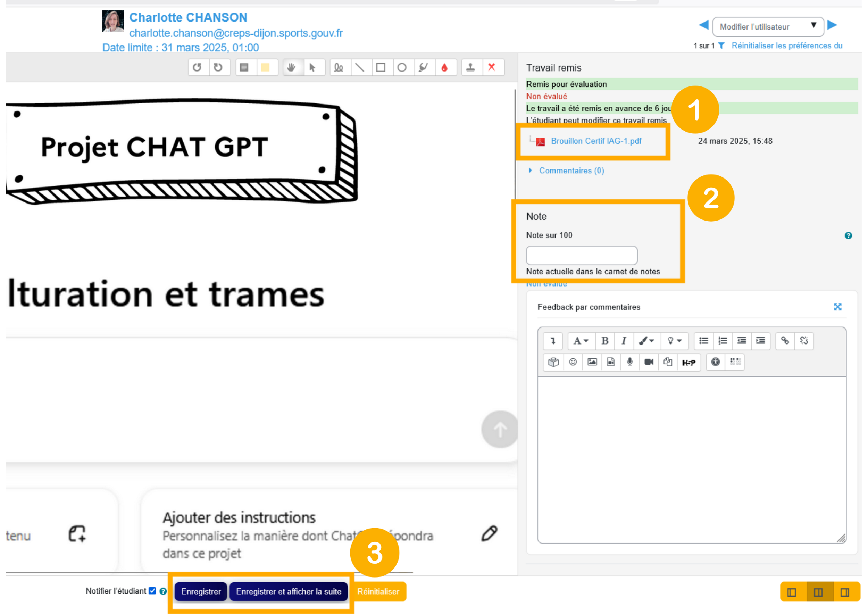Viewport: 868px width, 614px height.
Task: Expand the 'Commentaires (0)' section
Action: click(x=572, y=171)
